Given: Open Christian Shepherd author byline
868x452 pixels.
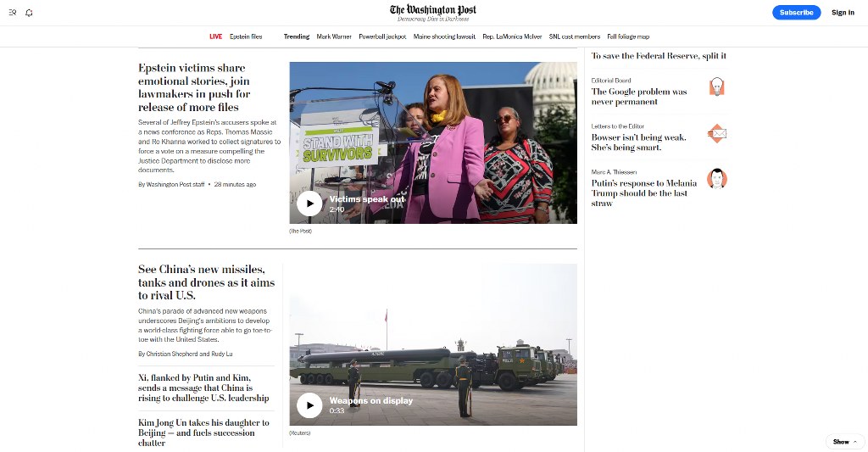Looking at the screenshot, I should pos(171,354).
